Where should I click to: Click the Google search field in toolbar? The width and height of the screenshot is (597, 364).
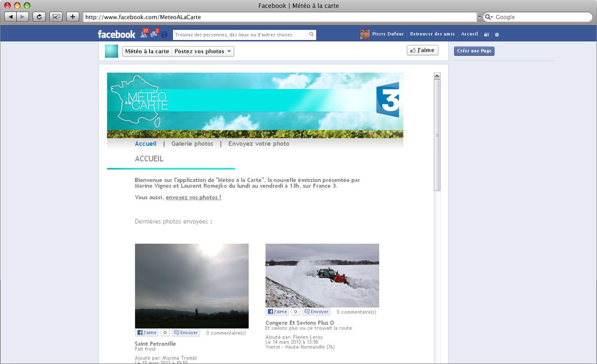538,17
